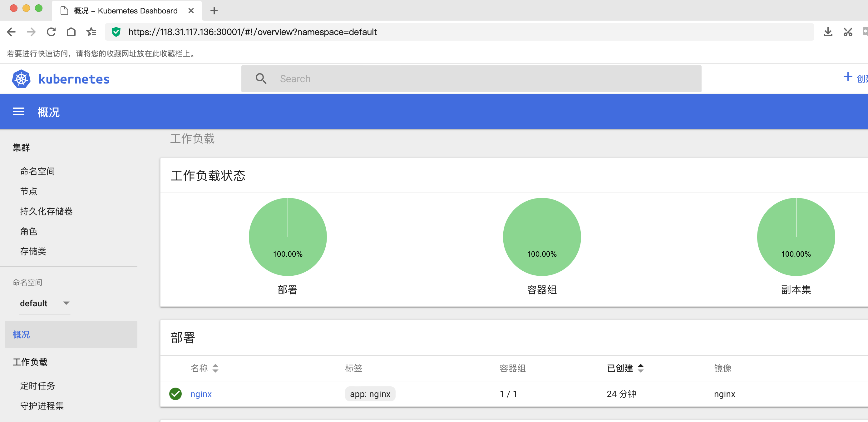This screenshot has height=422, width=868.
Task: Open the nginx deployment link
Action: [201, 394]
